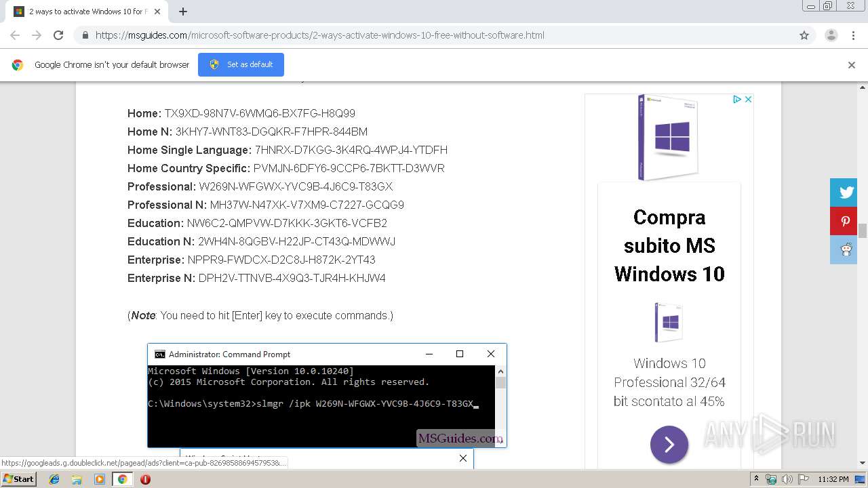Select the '2 ways to activate Windows 10' tab
This screenshot has height=488, width=868.
coord(87,12)
